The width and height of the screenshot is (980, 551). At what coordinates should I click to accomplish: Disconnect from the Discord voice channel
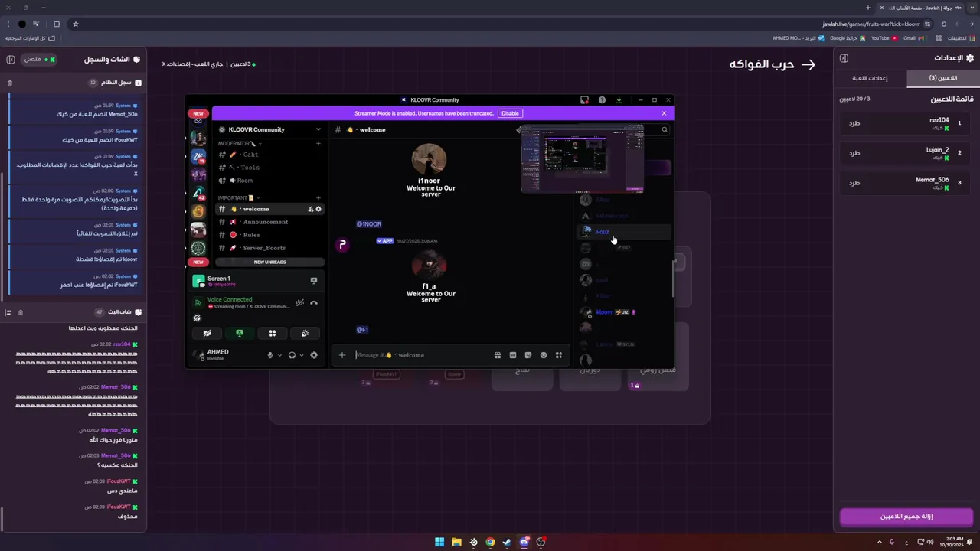click(x=314, y=302)
